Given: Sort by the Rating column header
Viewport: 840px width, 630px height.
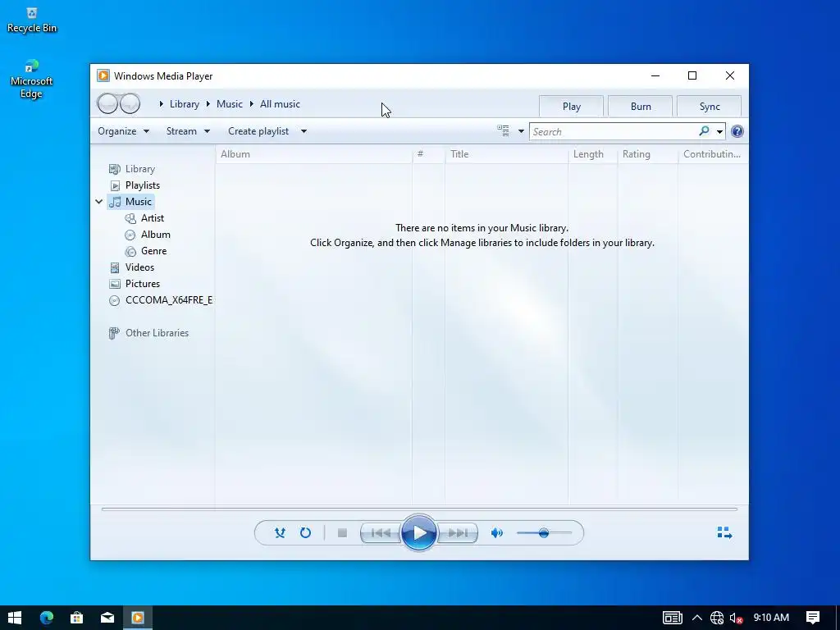Looking at the screenshot, I should [648, 154].
